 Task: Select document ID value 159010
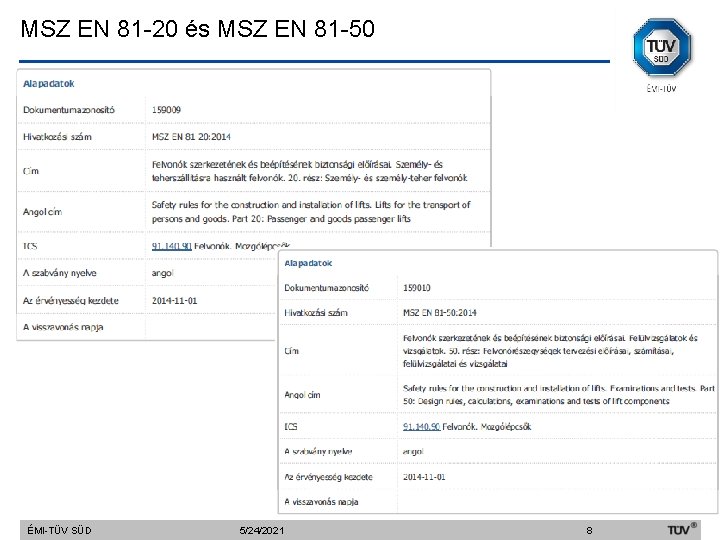416,288
